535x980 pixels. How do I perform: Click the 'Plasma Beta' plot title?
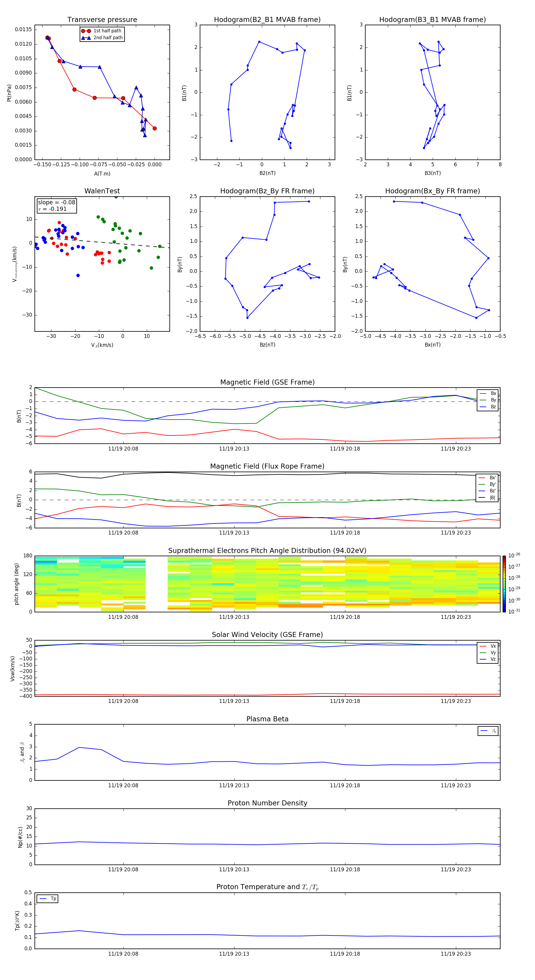pos(267,719)
